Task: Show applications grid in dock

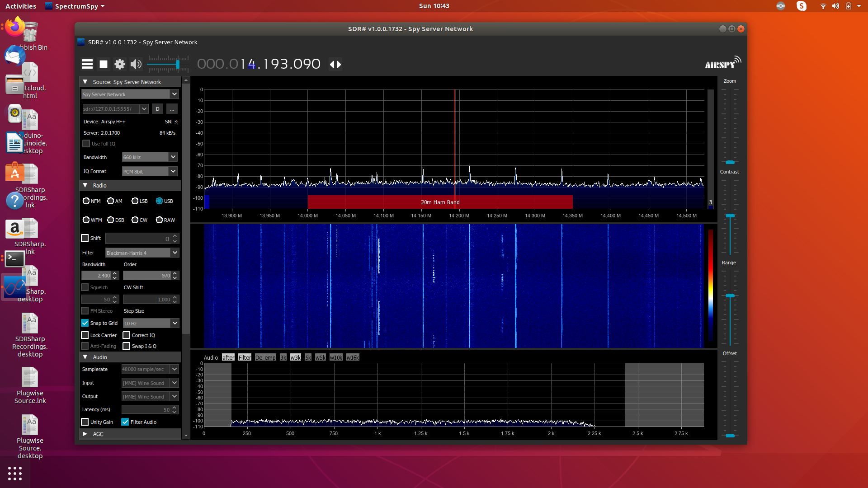Action: click(15, 473)
